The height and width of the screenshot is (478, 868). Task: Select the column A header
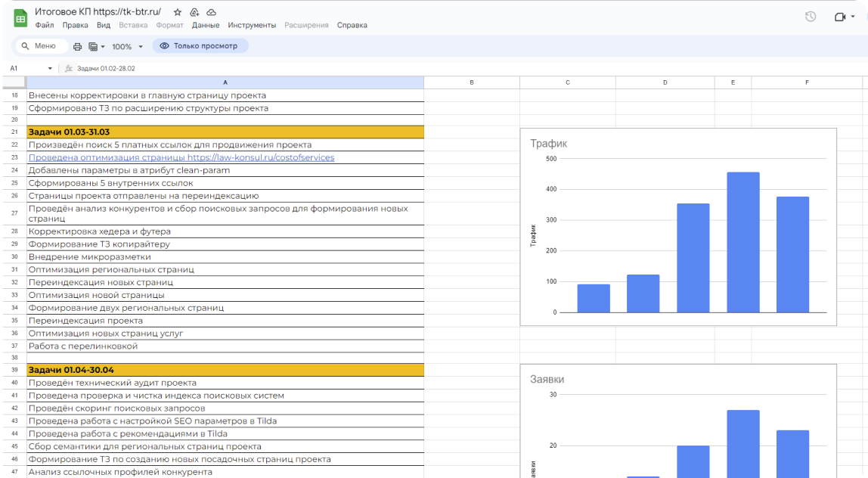tap(225, 82)
